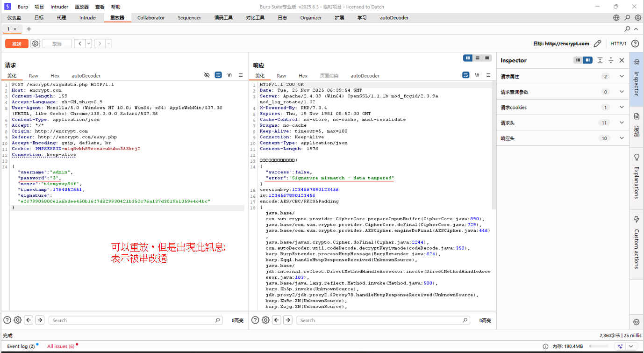Toggle \n non-printable chars in response
This screenshot has width=644, height=353.
click(477, 75)
